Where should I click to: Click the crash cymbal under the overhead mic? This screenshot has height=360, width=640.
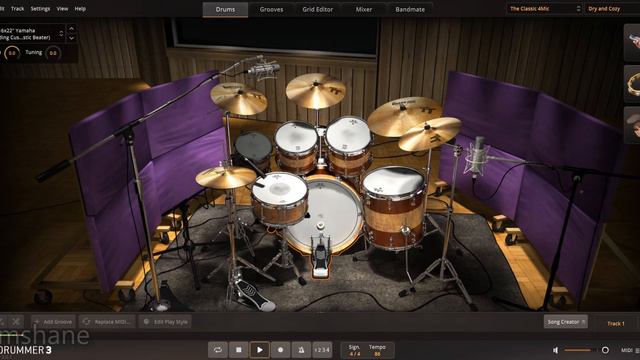click(239, 98)
